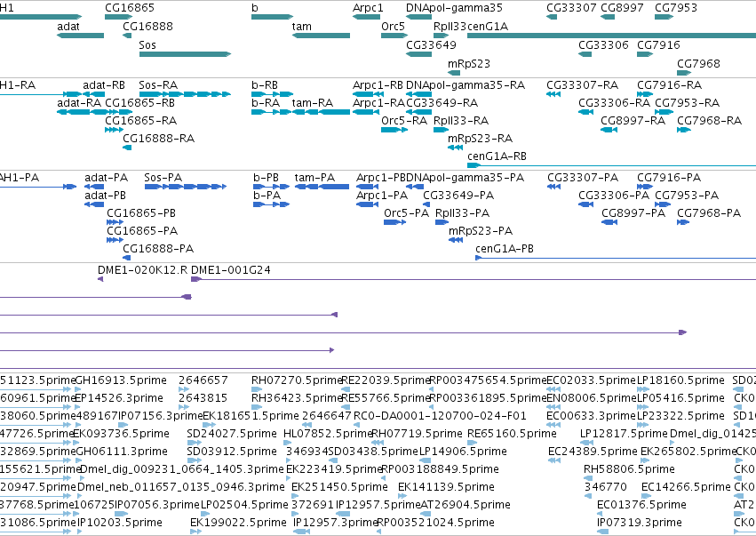The width and height of the screenshot is (756, 536).
Task: Click the RC0-DA0001-120700-024-F01 EST label
Action: tap(441, 416)
